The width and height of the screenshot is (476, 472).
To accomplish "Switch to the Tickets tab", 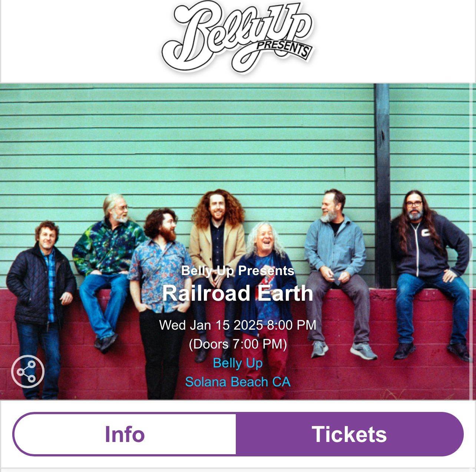I will [350, 434].
